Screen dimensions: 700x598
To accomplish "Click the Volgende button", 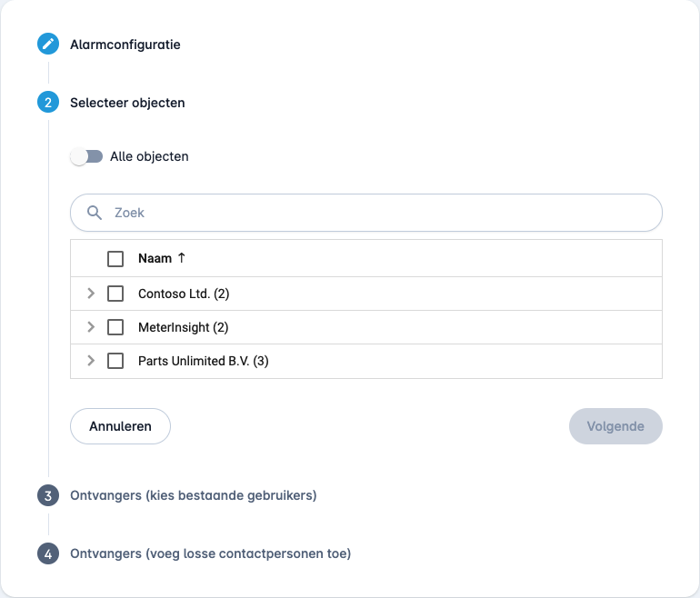I will [x=615, y=426].
